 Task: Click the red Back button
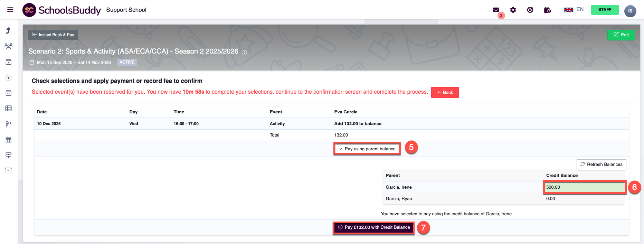click(x=445, y=93)
